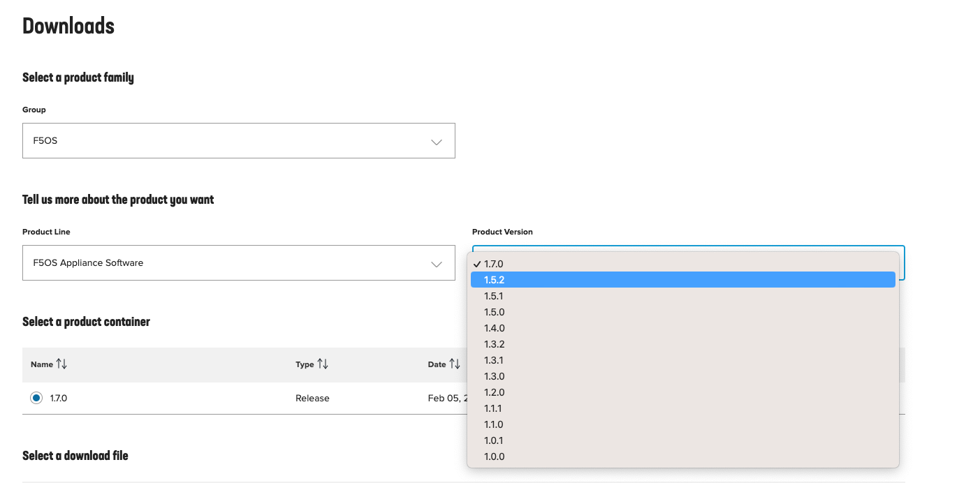Click the "Select a product container" heading
The width and height of the screenshot is (980, 483).
86,322
